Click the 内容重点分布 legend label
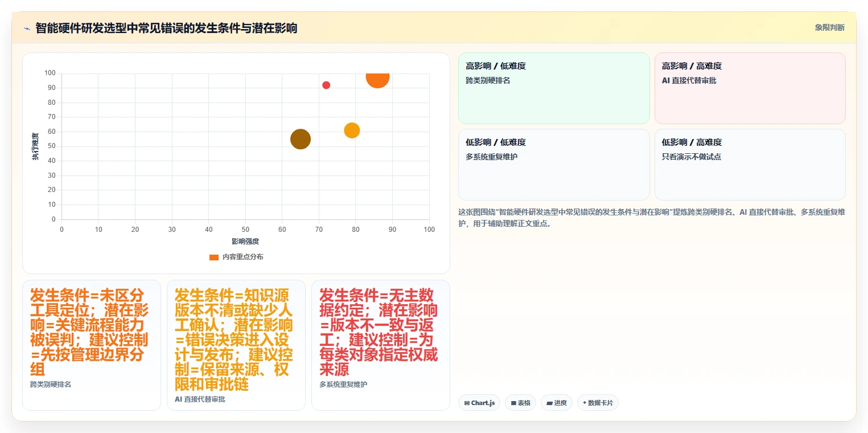 coord(242,257)
